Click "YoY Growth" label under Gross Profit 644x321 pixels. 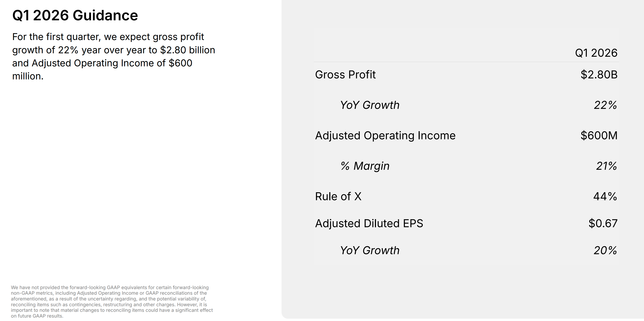click(x=370, y=105)
